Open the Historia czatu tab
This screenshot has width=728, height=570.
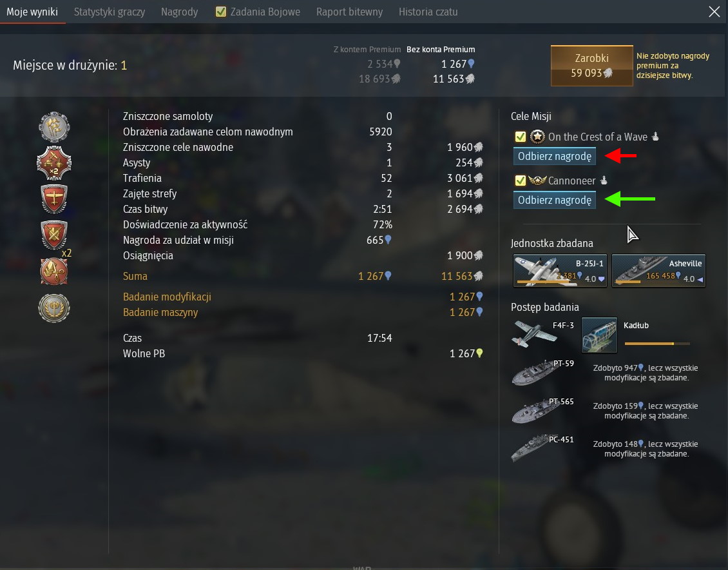tap(428, 12)
